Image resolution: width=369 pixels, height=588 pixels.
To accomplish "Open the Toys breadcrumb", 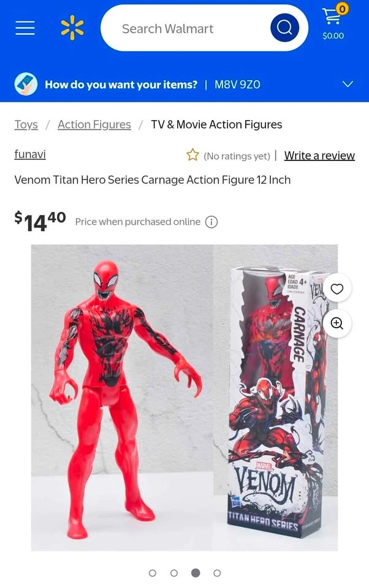I will 26,124.
